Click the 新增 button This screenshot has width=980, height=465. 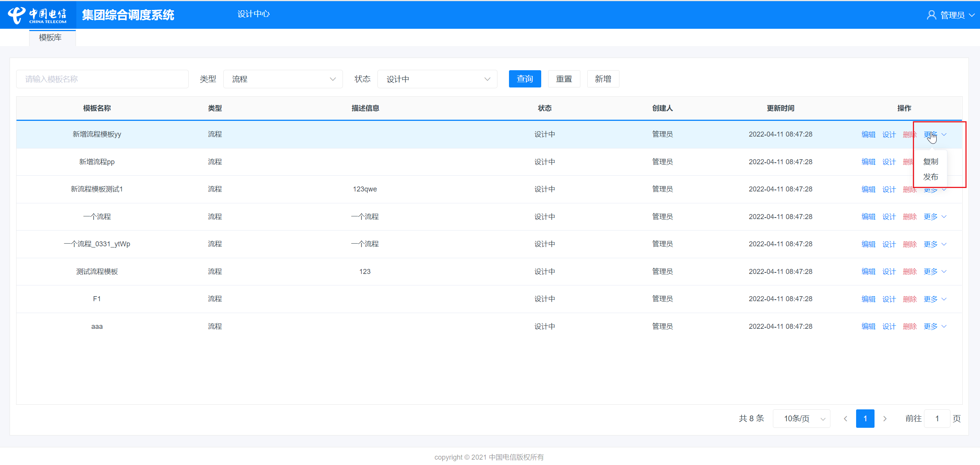[603, 79]
